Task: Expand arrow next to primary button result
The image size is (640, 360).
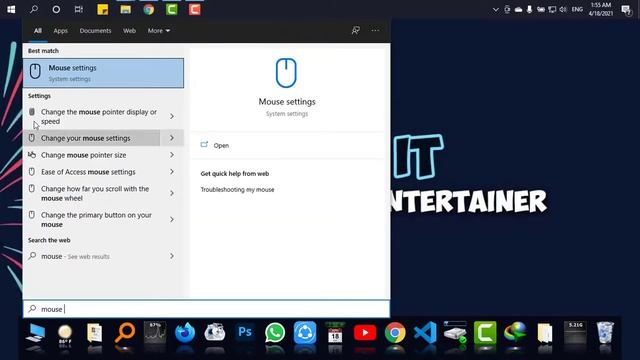Action: 172,220
